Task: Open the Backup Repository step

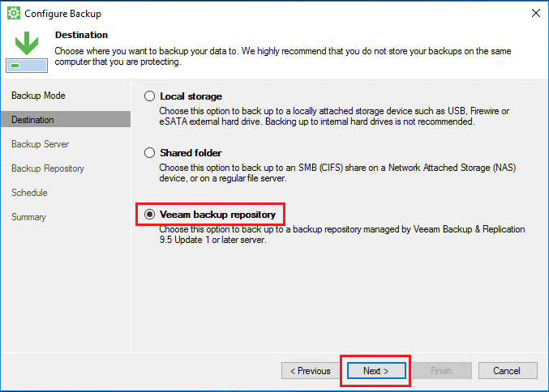Action: point(48,168)
